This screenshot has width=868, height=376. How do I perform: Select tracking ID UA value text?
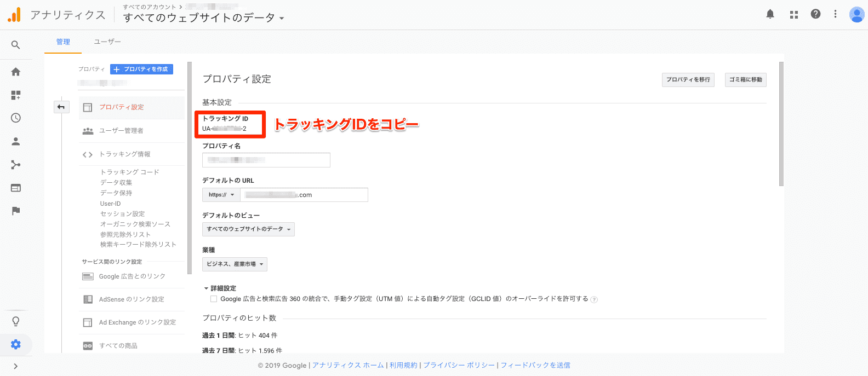pos(224,129)
